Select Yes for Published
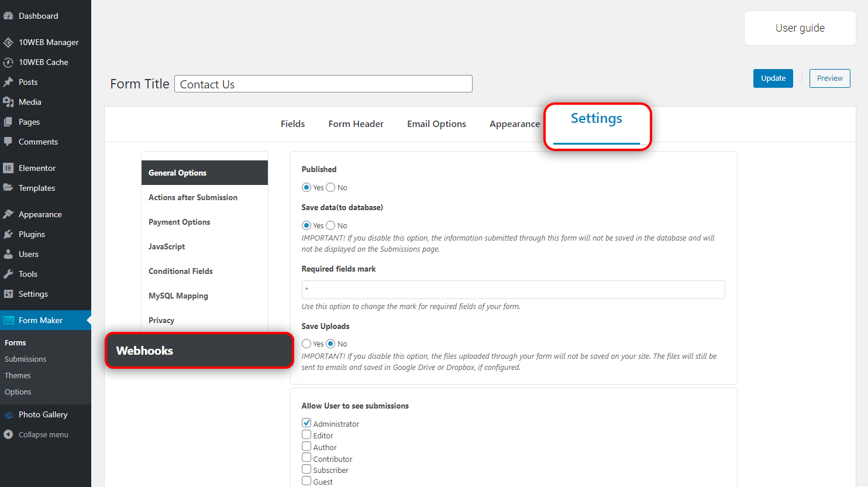Screen dimensions: 868x487 [306, 187]
